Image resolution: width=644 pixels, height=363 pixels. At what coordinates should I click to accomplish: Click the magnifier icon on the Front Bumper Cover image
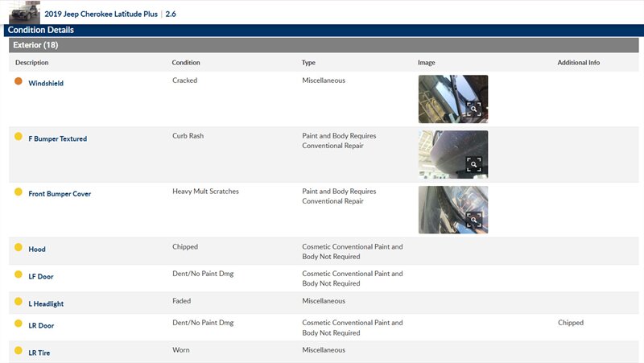[473, 220]
